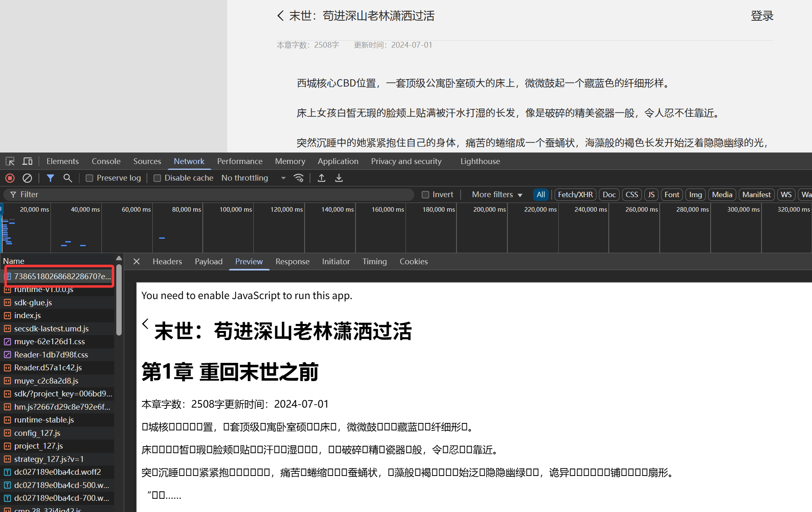The width and height of the screenshot is (812, 512).
Task: Clear the network log
Action: (x=27, y=178)
